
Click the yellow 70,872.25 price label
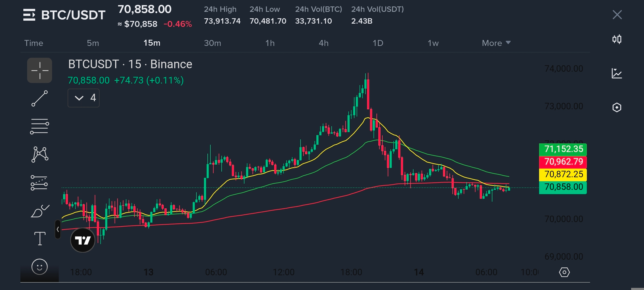563,174
